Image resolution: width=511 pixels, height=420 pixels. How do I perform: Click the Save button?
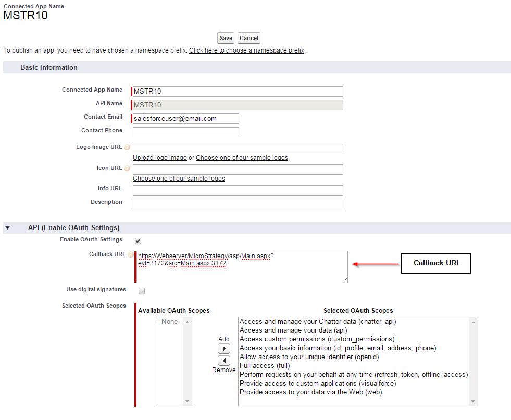tap(226, 38)
